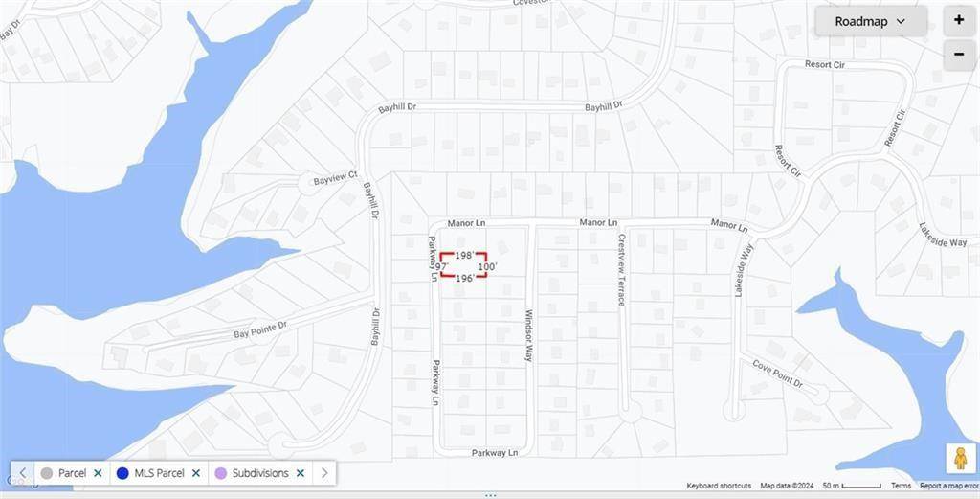Zoom in with the plus button

pos(959,20)
